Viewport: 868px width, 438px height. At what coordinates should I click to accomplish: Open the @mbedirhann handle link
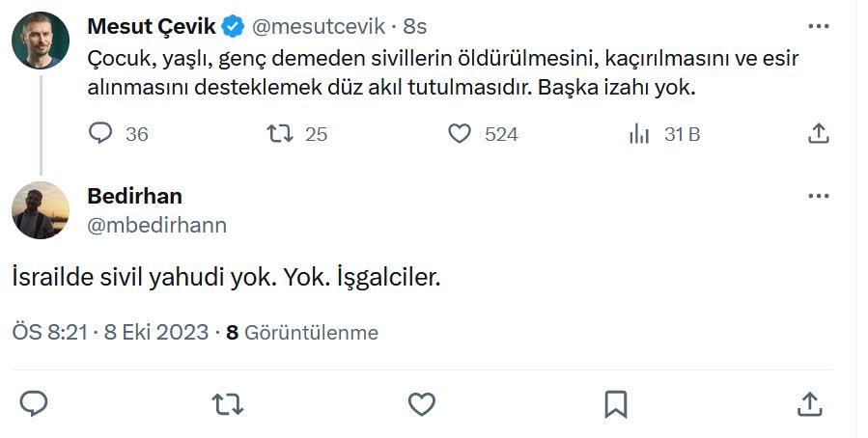point(156,225)
